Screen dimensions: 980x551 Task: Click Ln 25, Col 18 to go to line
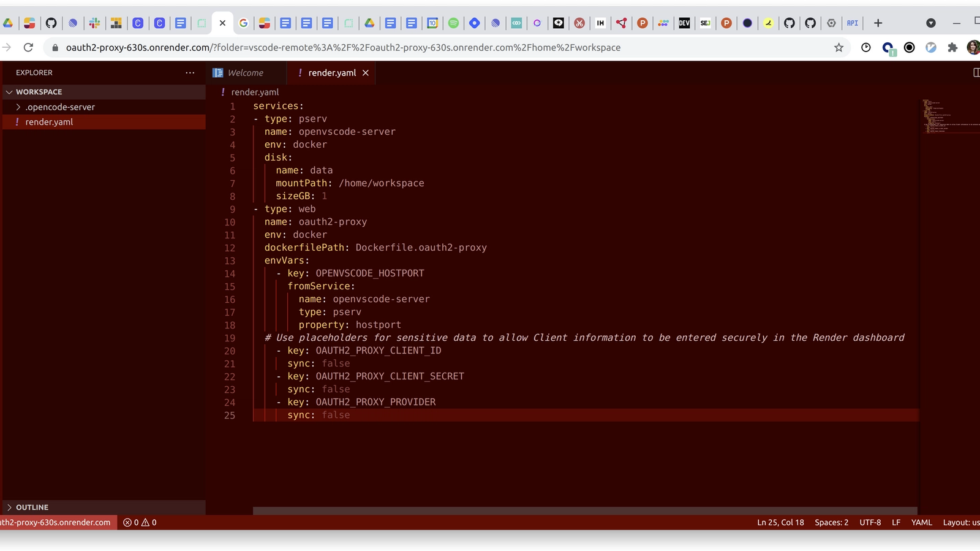[x=780, y=522]
